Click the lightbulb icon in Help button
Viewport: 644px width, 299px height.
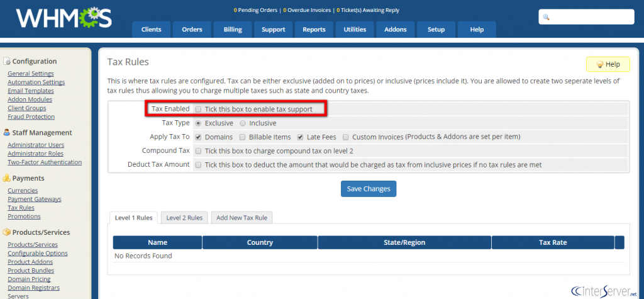599,65
